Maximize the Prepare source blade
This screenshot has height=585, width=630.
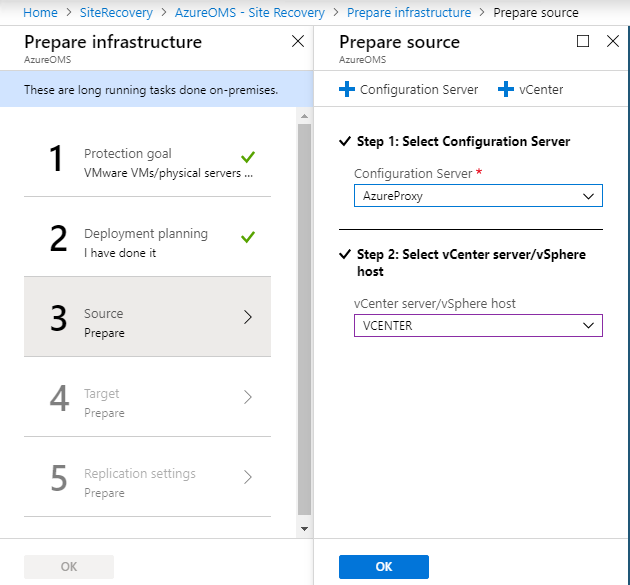click(x=583, y=41)
